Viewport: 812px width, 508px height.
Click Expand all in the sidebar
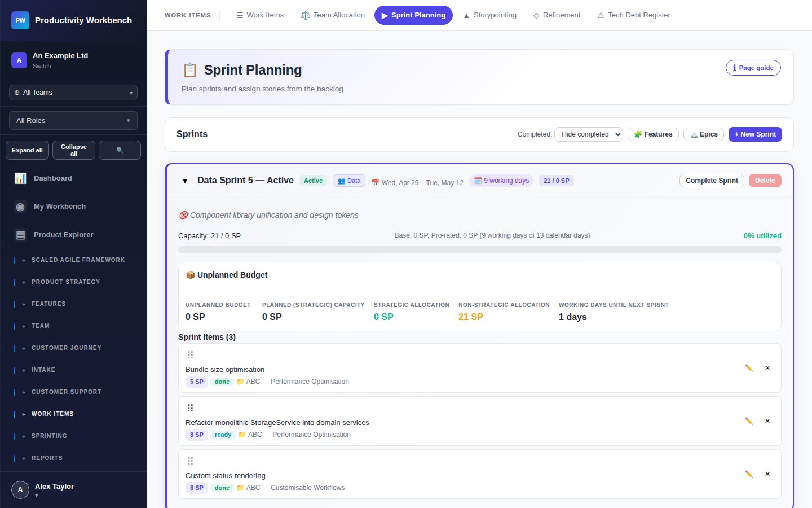point(27,150)
